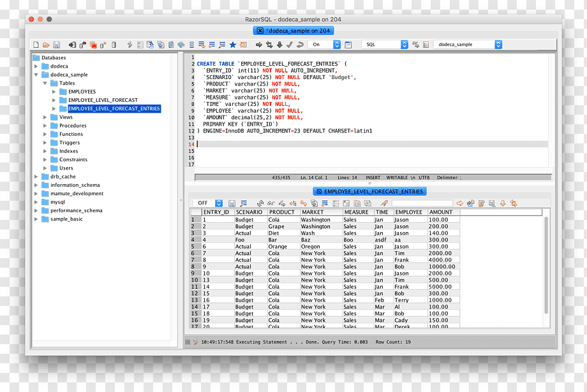Click the floppy disk save icon in results toolbar
The image size is (587, 392).
[x=232, y=203]
